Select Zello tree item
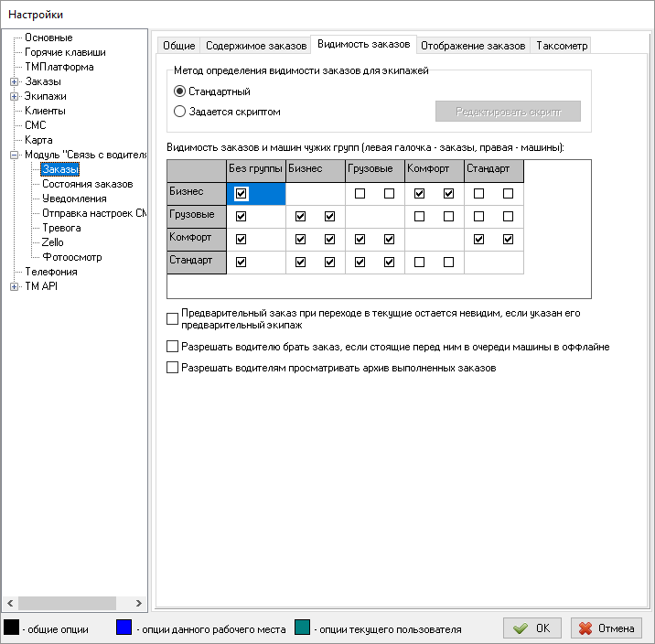 pyautogui.click(x=53, y=242)
